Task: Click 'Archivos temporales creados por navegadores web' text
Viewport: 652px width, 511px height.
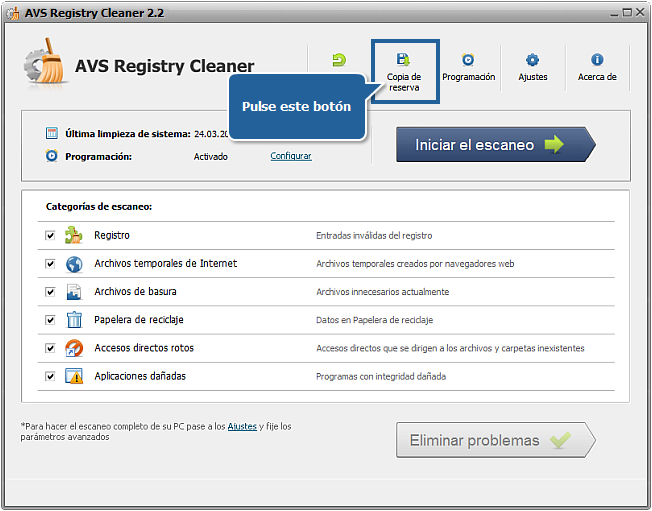Action: 415,264
